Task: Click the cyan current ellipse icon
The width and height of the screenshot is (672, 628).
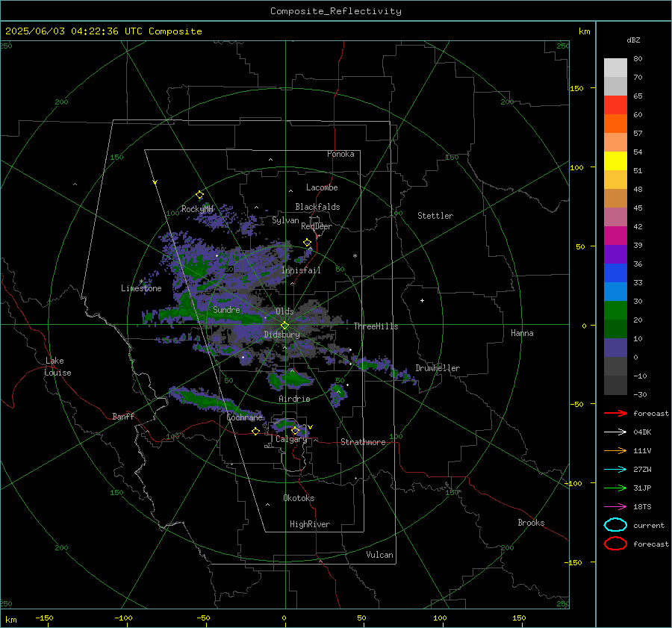Action: point(615,525)
